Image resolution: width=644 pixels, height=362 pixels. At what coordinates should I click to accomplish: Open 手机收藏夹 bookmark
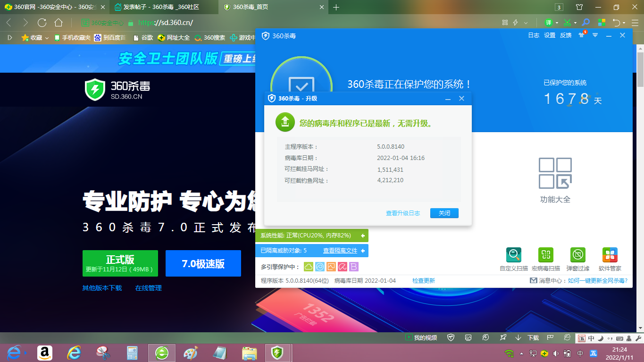[72, 38]
